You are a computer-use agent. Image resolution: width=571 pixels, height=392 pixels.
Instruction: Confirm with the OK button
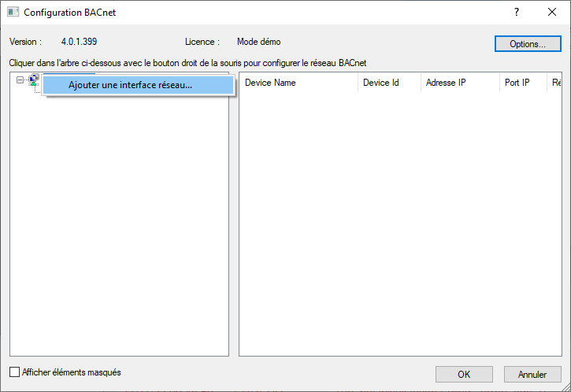pos(464,374)
